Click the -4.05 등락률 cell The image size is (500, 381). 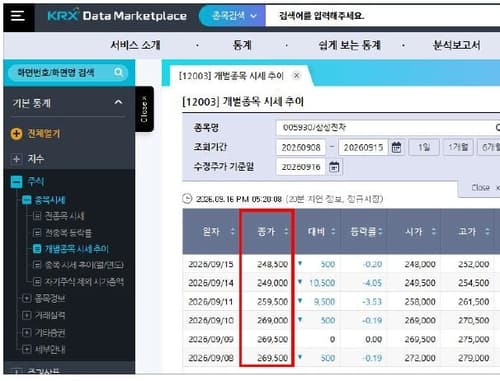coord(364,283)
